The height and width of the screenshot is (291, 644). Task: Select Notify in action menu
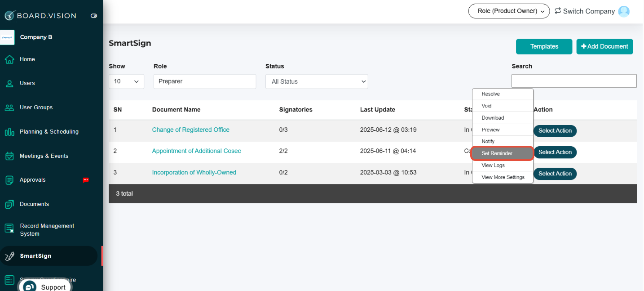click(503, 142)
